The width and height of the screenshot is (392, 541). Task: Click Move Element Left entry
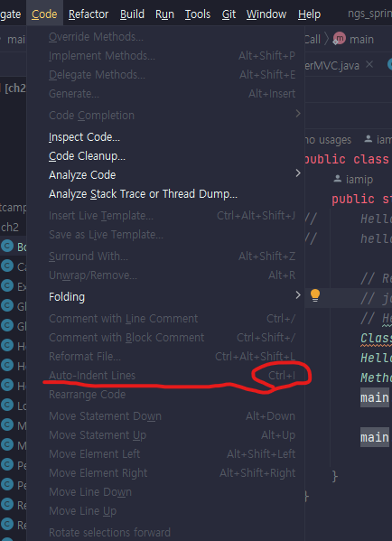coord(165,454)
